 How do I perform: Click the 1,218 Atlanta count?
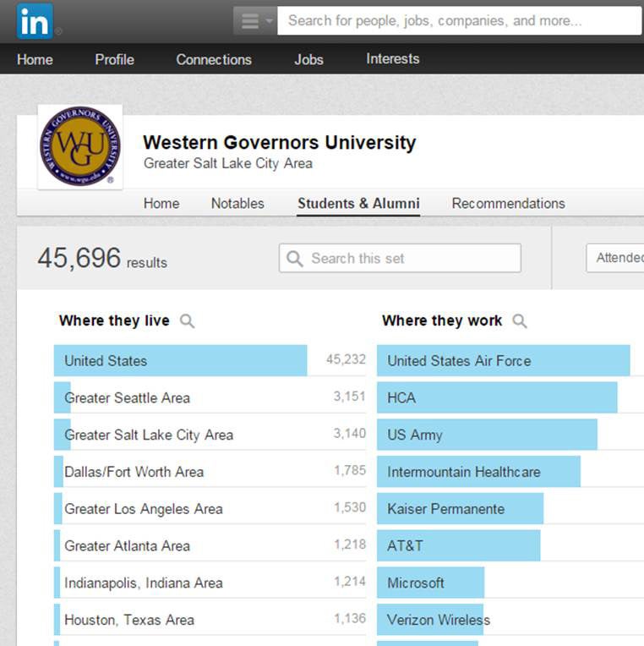click(350, 545)
